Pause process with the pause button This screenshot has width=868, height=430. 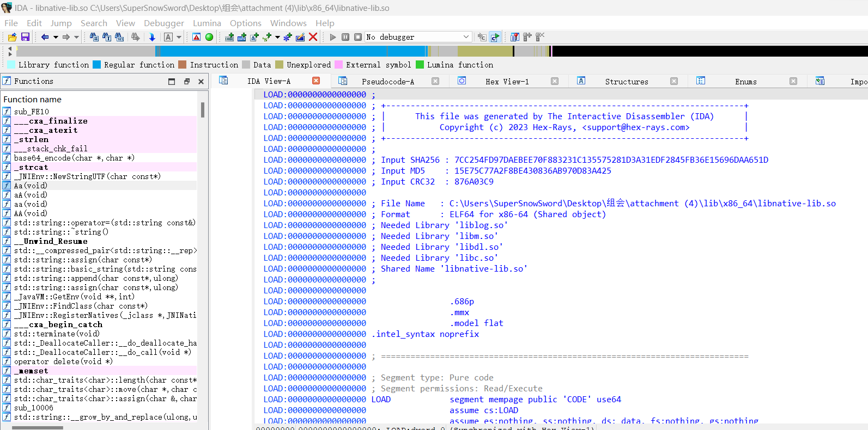[345, 37]
